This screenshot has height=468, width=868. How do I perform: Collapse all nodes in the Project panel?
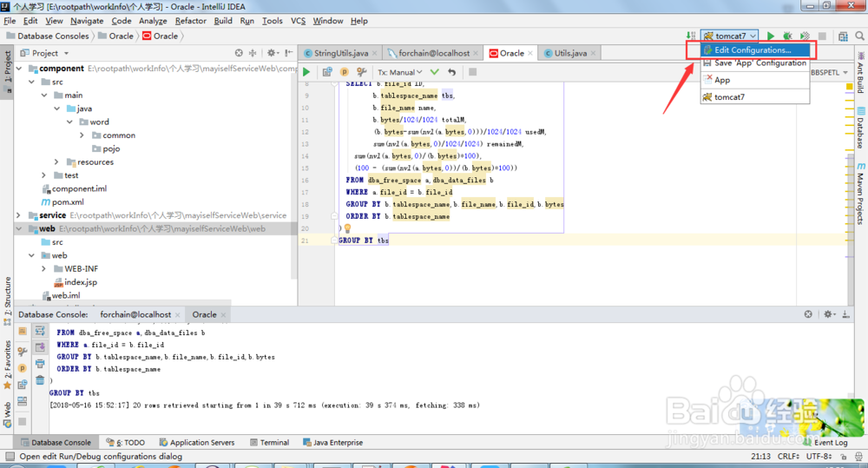click(253, 53)
